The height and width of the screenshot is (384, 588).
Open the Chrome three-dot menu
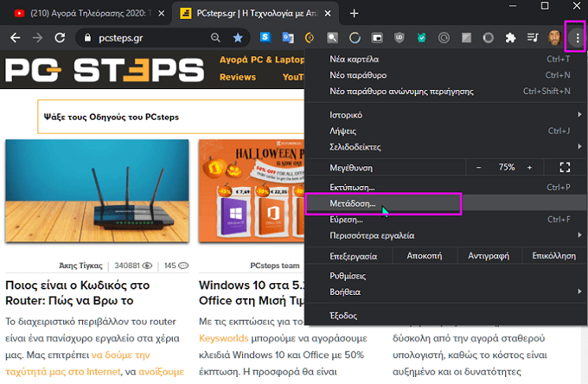[x=578, y=38]
